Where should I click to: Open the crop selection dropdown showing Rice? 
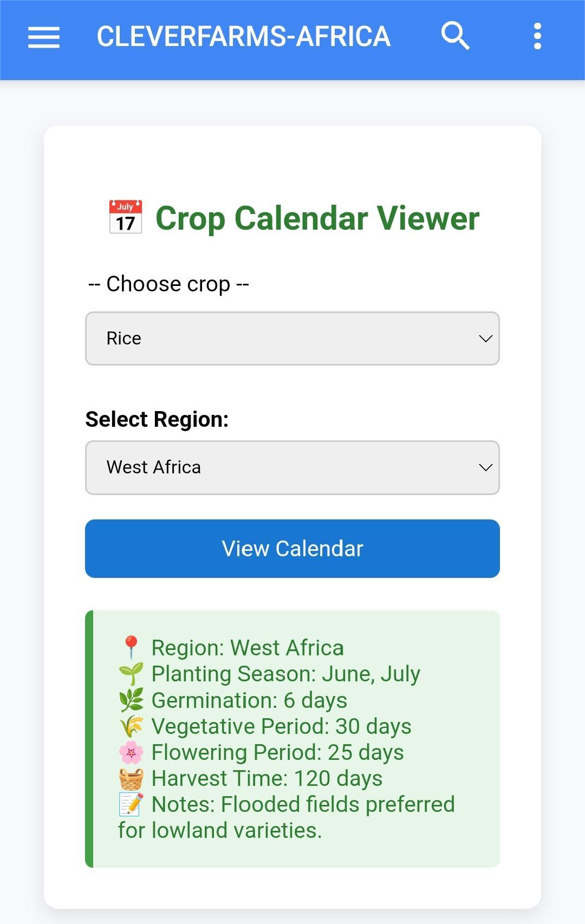(292, 338)
